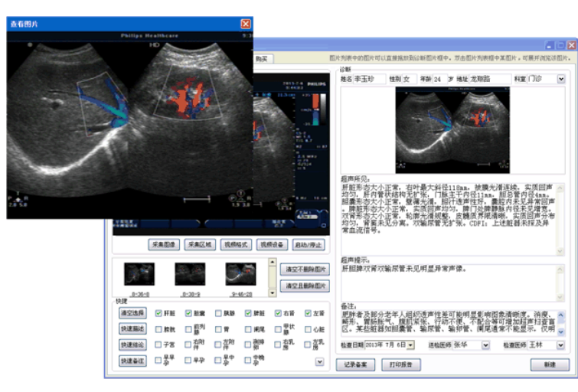The width and height of the screenshot is (578, 392).
Task: Click the 清空且删除图片 button
Action: pos(305,286)
